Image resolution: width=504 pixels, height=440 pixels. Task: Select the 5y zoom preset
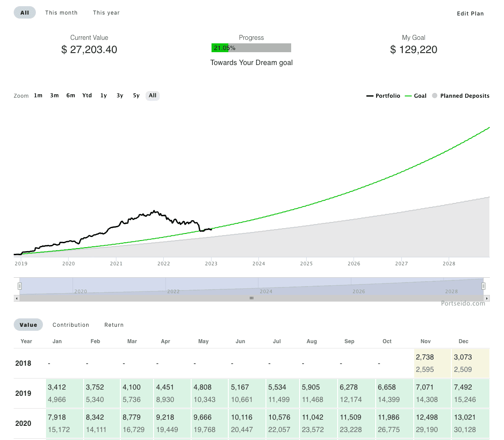[x=136, y=96]
